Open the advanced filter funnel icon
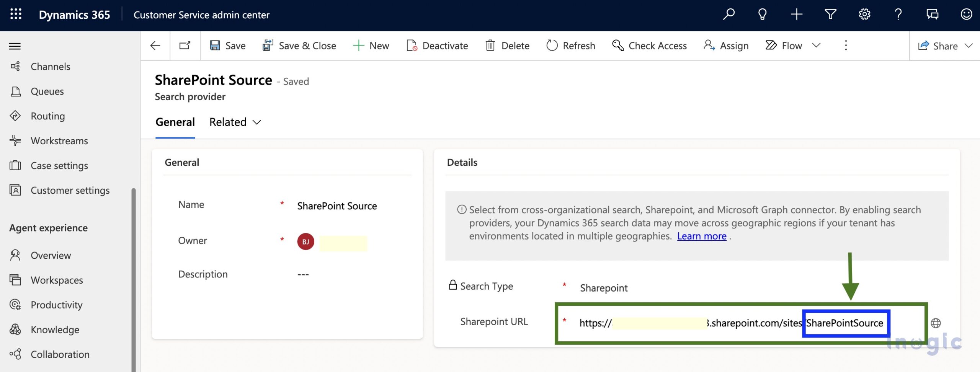 pyautogui.click(x=830, y=15)
